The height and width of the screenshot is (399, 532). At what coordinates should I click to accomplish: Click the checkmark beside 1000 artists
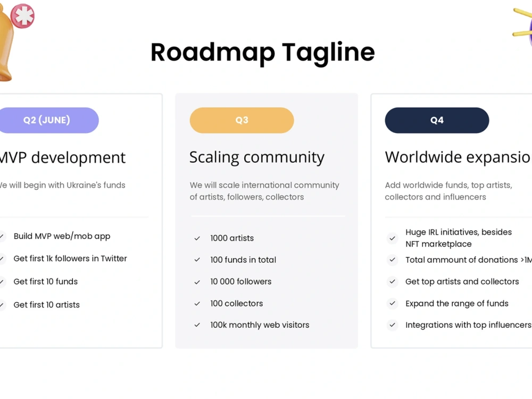click(x=197, y=238)
